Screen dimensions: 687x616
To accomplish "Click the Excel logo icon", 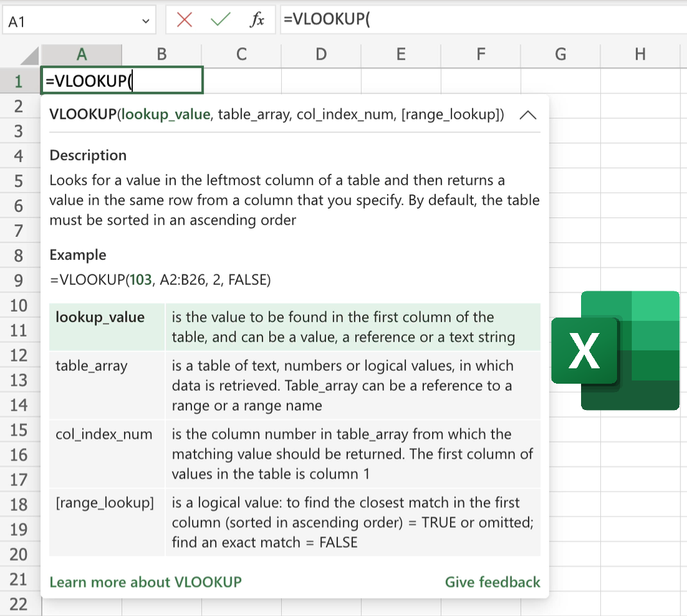I will (615, 350).
